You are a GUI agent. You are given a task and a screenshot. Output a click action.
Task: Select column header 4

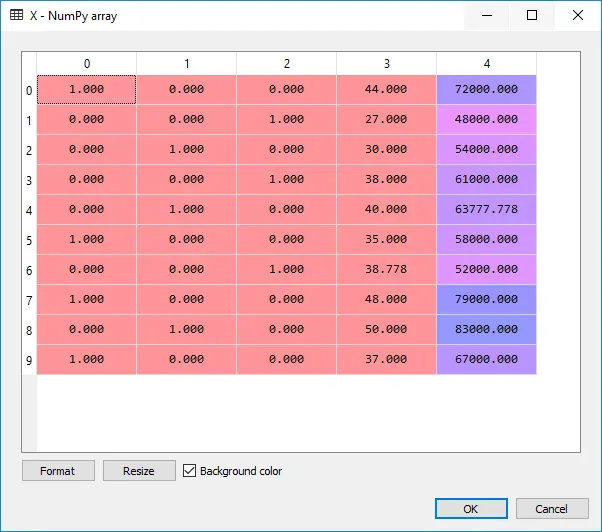coord(486,64)
